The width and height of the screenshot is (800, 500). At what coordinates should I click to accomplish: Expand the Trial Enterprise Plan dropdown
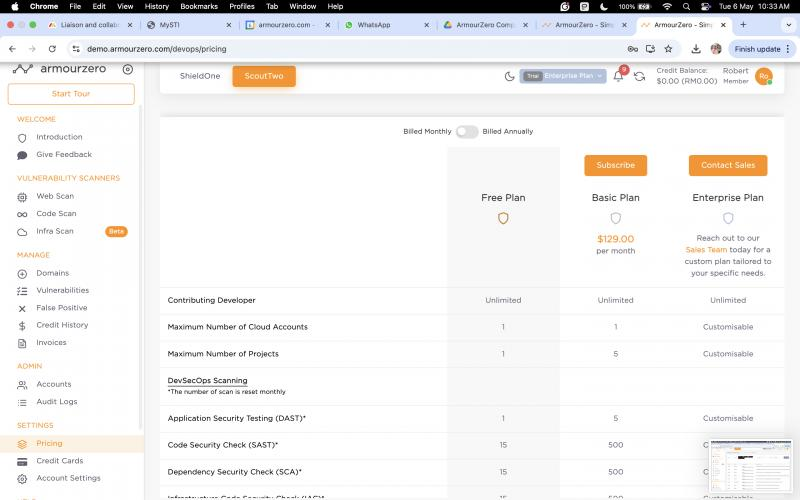pyautogui.click(x=563, y=76)
